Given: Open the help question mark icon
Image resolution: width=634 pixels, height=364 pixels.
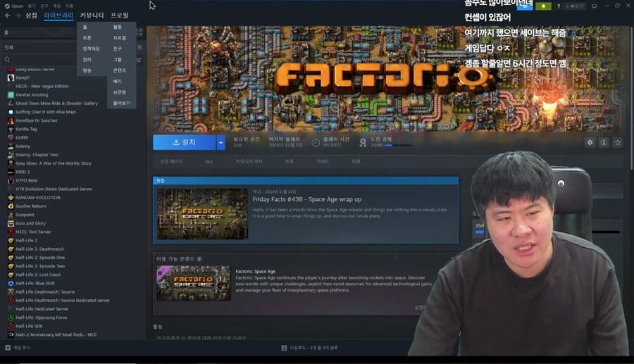Looking at the screenshot, I should 559,6.
